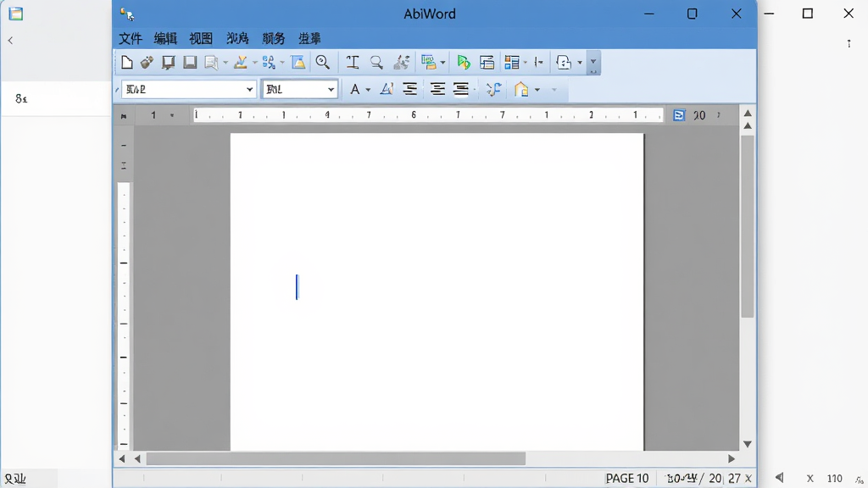Click inside the blank document page

(437, 291)
